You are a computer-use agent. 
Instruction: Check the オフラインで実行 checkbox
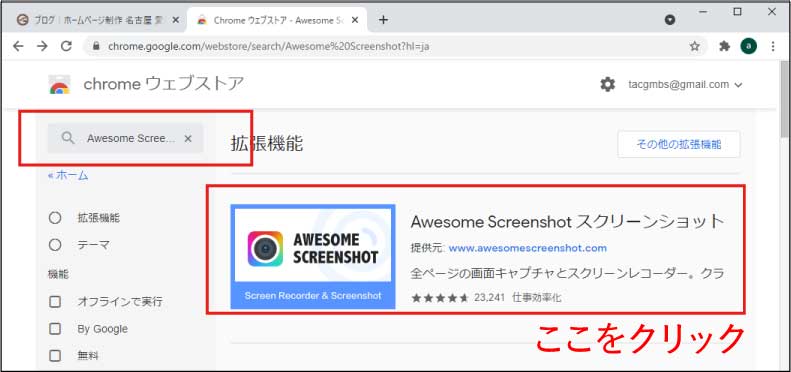54,302
